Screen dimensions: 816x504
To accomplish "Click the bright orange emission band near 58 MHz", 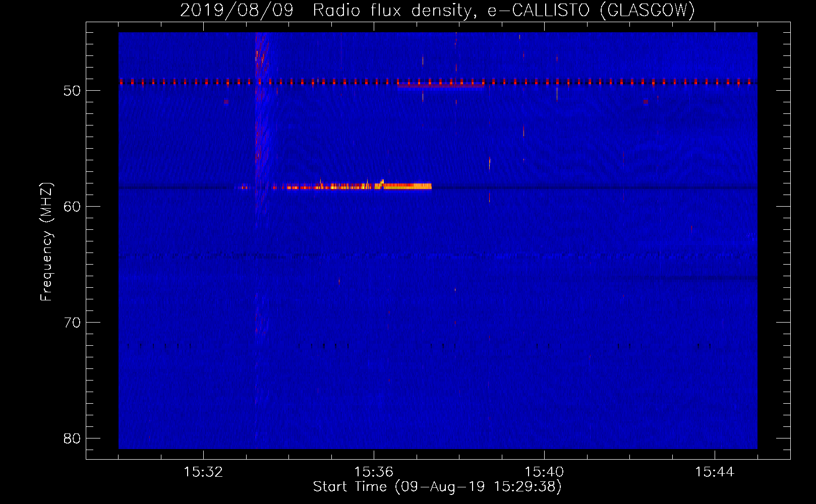I will click(358, 186).
